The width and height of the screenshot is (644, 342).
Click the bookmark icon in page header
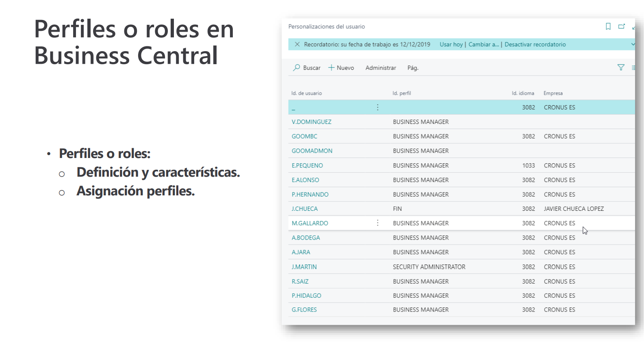click(x=608, y=26)
